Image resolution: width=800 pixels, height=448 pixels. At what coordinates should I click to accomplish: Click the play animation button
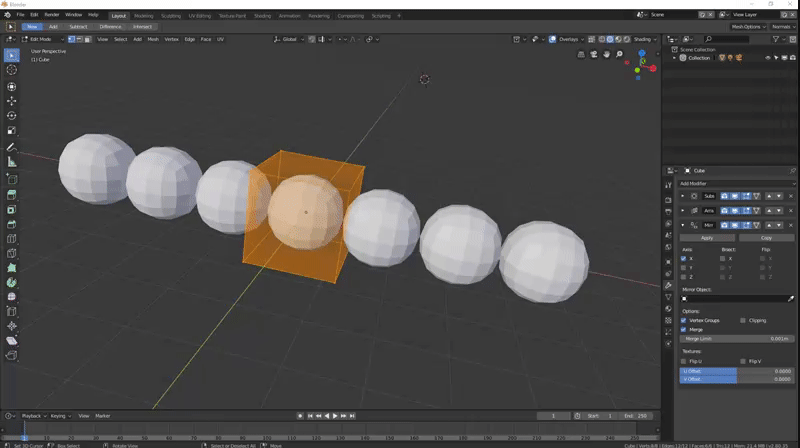[334, 415]
